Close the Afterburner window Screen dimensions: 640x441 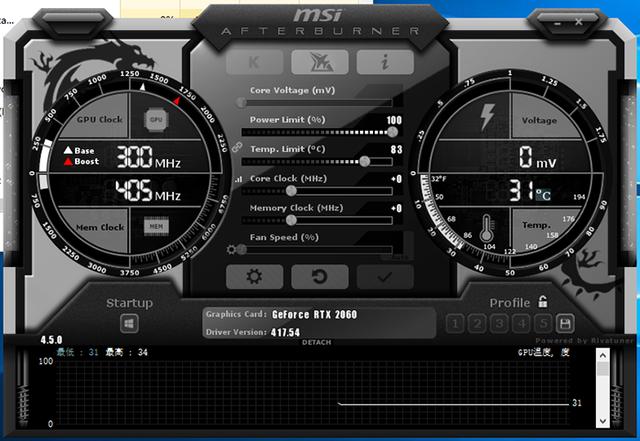point(579,22)
